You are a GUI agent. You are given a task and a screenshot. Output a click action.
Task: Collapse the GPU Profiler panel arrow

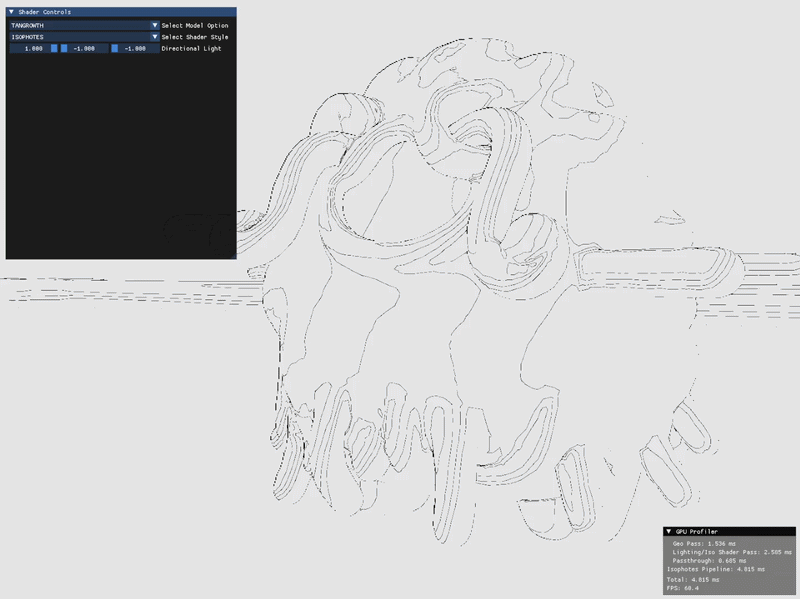(669, 532)
